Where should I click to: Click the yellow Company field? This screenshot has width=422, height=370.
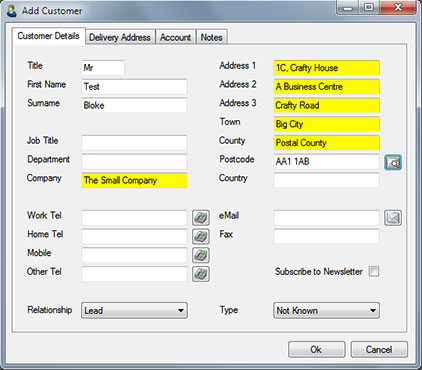point(134,180)
